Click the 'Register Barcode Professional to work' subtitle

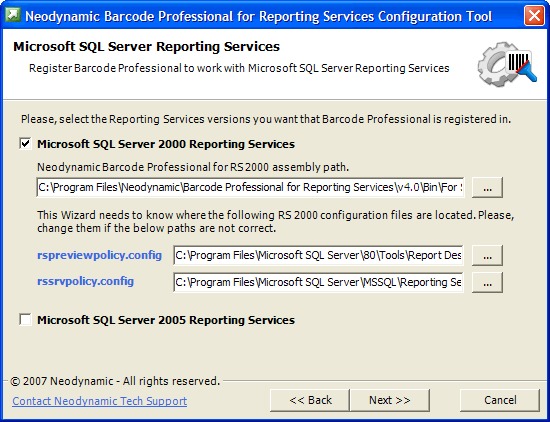tap(239, 68)
